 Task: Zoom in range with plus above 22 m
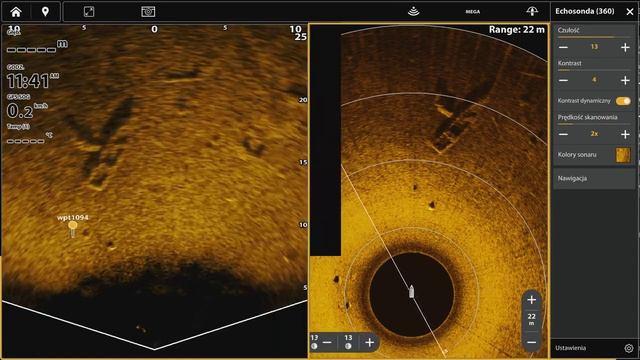(531, 300)
